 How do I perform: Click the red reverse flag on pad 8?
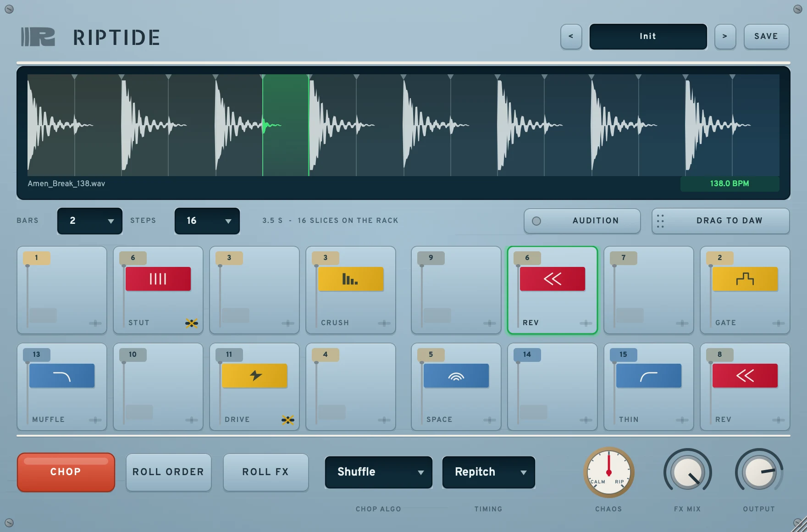pos(745,376)
